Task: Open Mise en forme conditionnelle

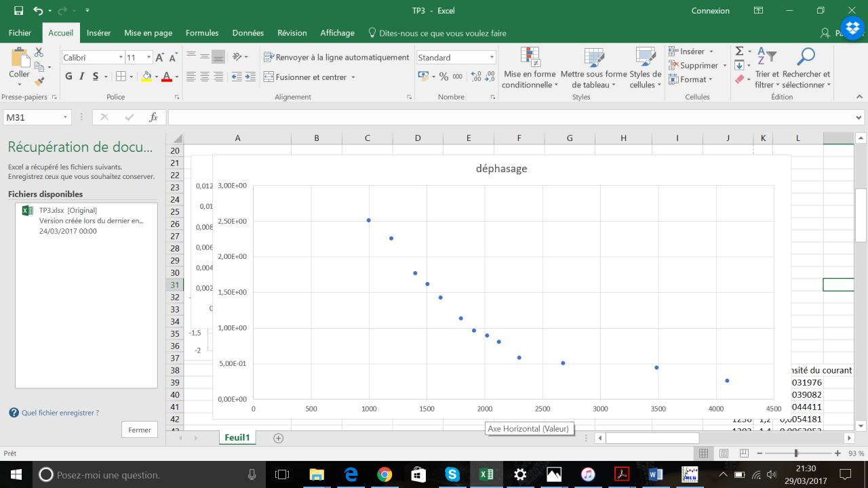Action: click(530, 68)
